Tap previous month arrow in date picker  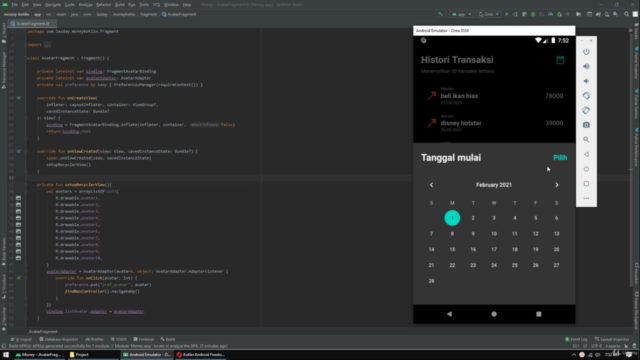[x=431, y=185]
